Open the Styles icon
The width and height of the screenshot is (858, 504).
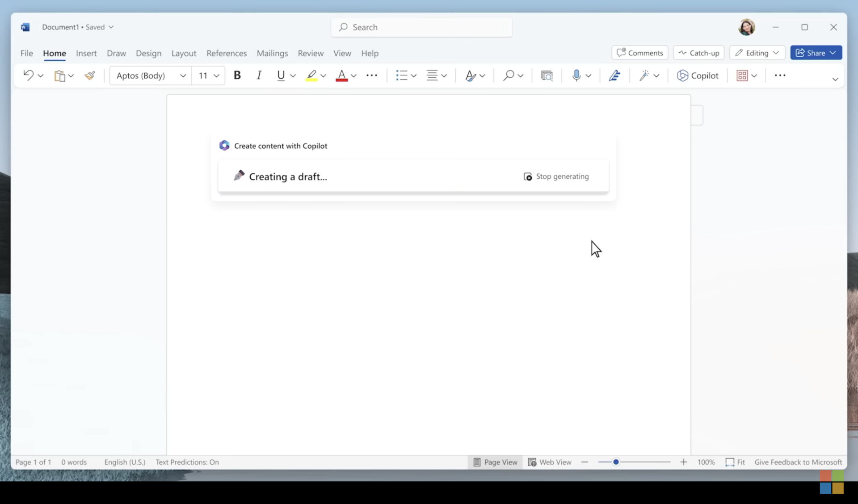470,76
